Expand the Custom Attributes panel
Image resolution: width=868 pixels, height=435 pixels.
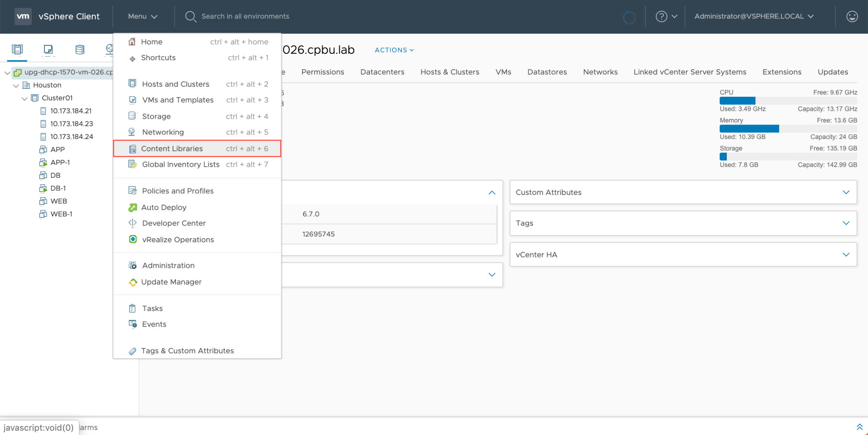click(x=846, y=192)
